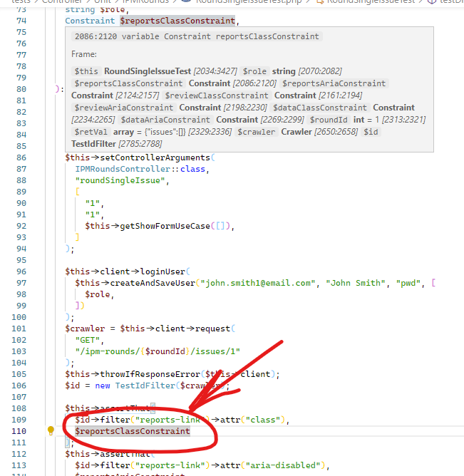Click IPMRoundsController on line 87

(x=123, y=169)
